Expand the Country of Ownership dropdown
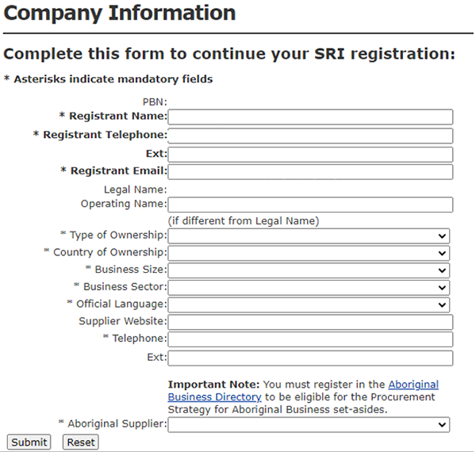The height and width of the screenshot is (452, 476). coord(309,253)
